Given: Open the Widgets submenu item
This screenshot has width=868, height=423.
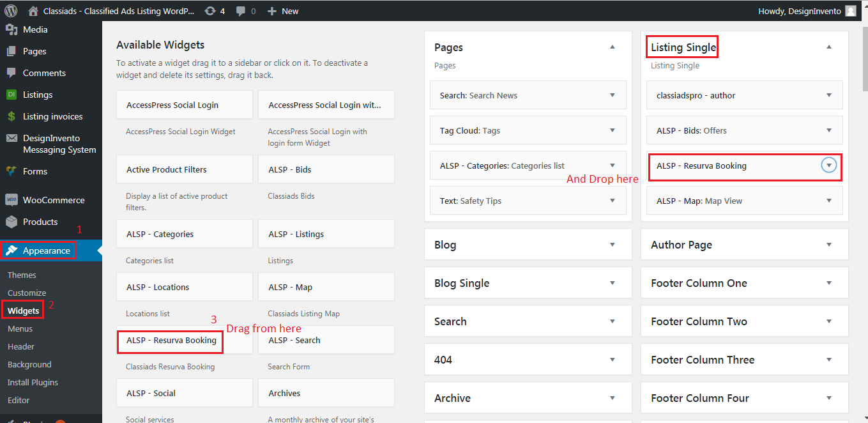Looking at the screenshot, I should [24, 311].
